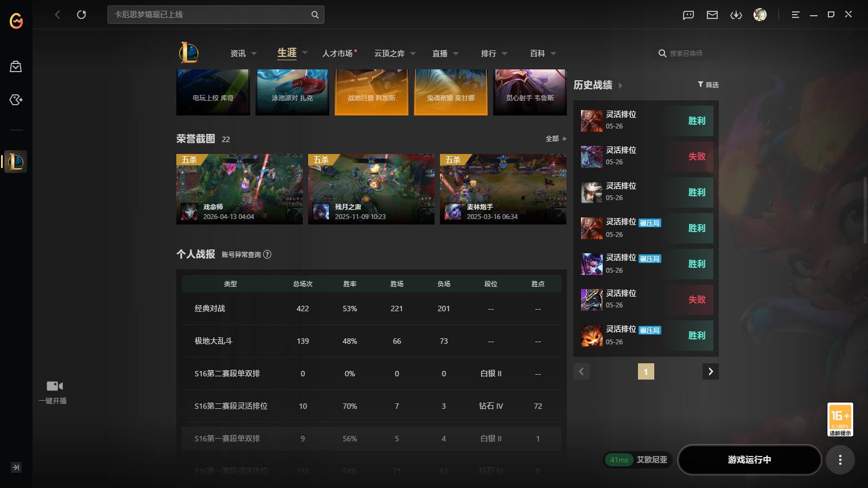Click the 胜率 column header
The image size is (868, 488).
point(349,284)
